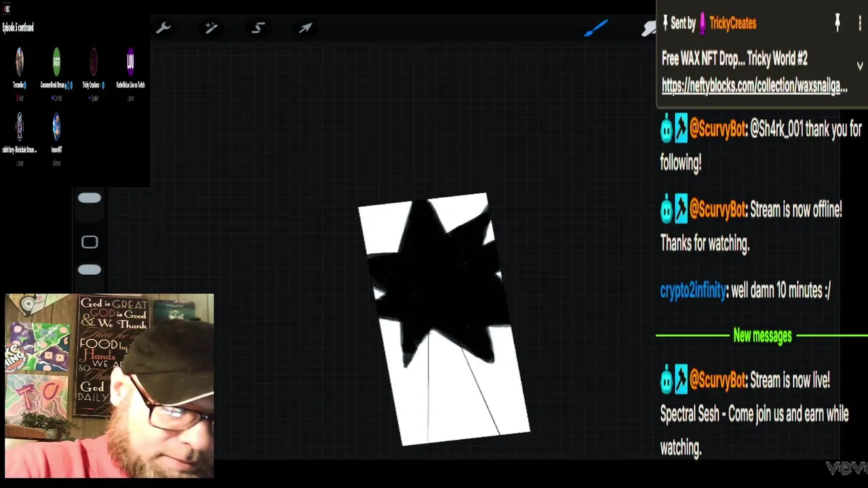Open the Adjustments magic wand tool

tap(211, 28)
